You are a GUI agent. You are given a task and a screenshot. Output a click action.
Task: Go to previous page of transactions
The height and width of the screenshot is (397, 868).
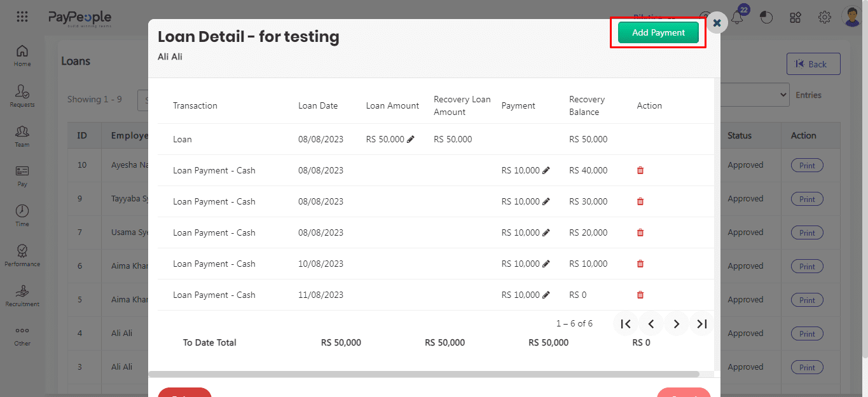651,324
